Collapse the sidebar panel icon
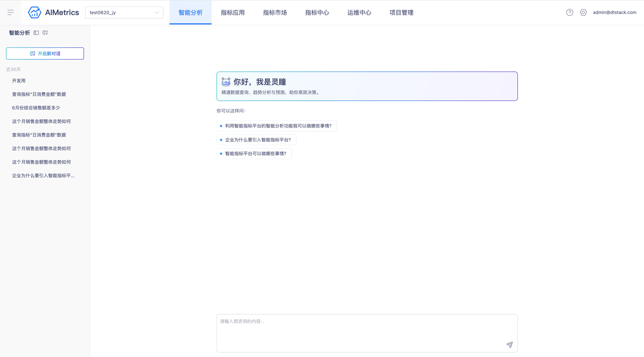The height and width of the screenshot is (357, 644). 36,33
